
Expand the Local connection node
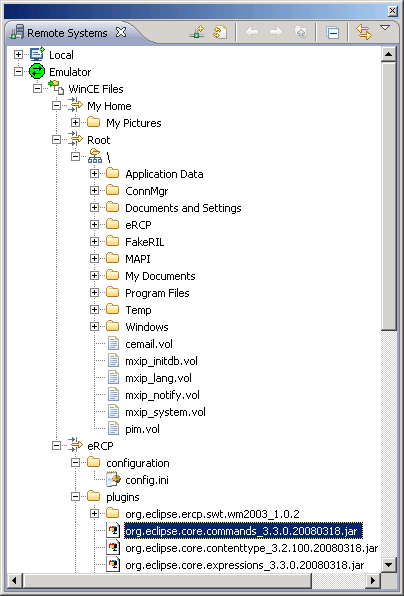point(18,55)
